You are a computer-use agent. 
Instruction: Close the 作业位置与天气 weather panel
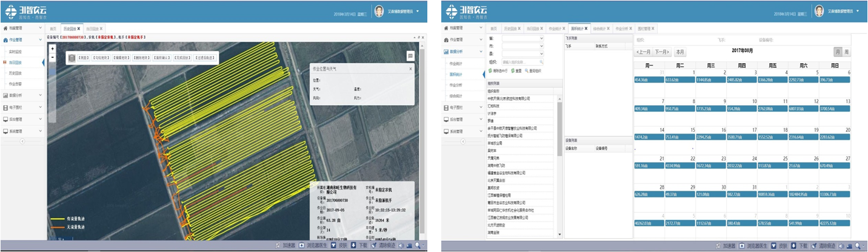point(410,69)
